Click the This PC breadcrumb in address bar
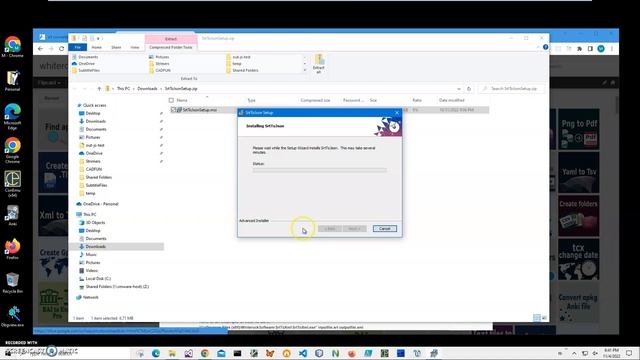This screenshot has width=640, height=360. (x=123, y=89)
